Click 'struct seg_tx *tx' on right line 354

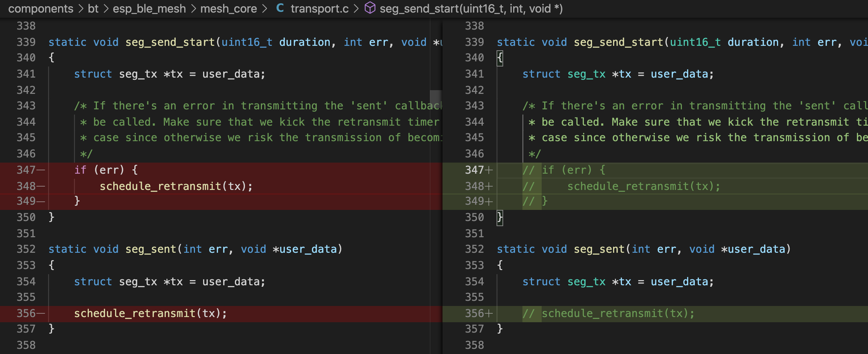577,282
